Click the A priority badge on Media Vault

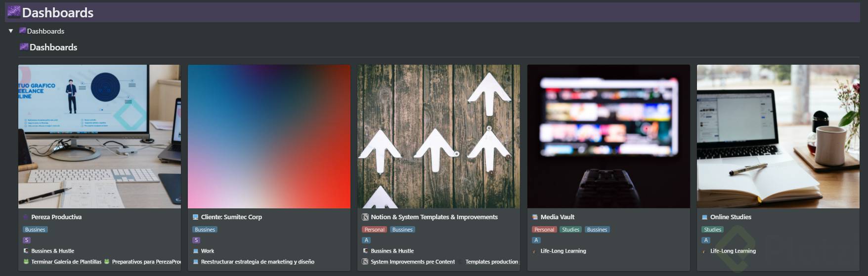(536, 240)
